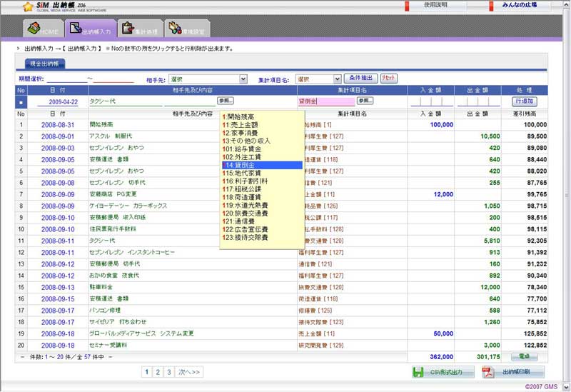Screen dimensions: 571x392
Task: Click the 出納帳印刷 PDF icon
Action: 489,372
